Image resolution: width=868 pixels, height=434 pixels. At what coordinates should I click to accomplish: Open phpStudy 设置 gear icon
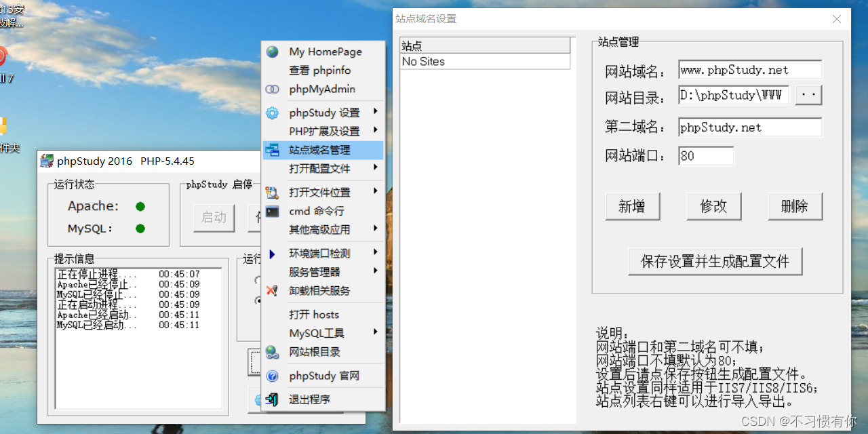[x=272, y=112]
